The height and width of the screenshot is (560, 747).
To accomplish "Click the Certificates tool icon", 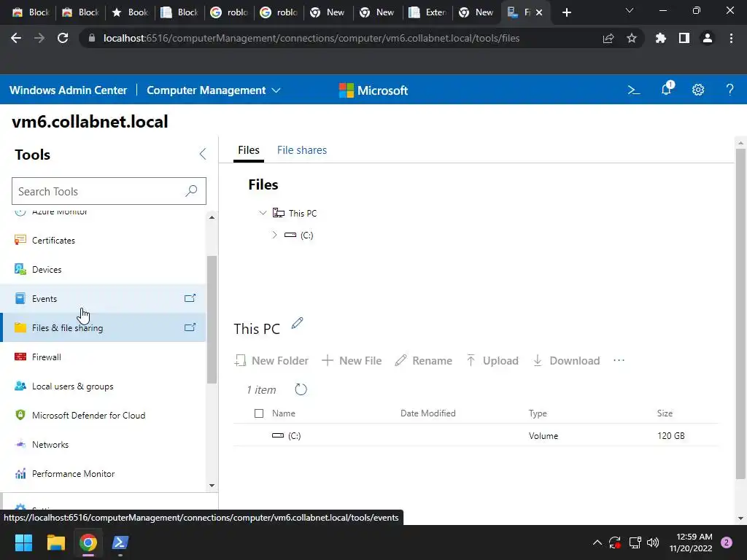I will coord(20,240).
